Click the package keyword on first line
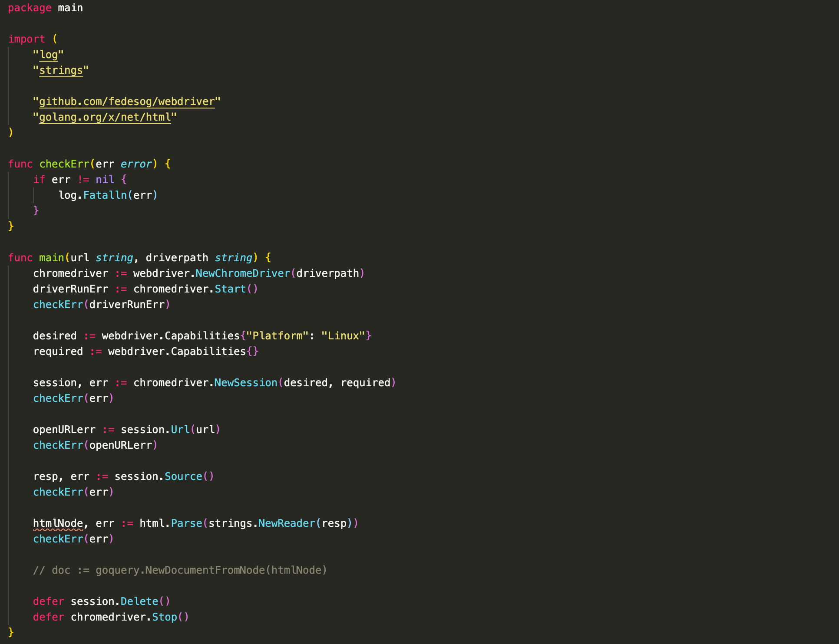This screenshot has height=644, width=839. [30, 8]
